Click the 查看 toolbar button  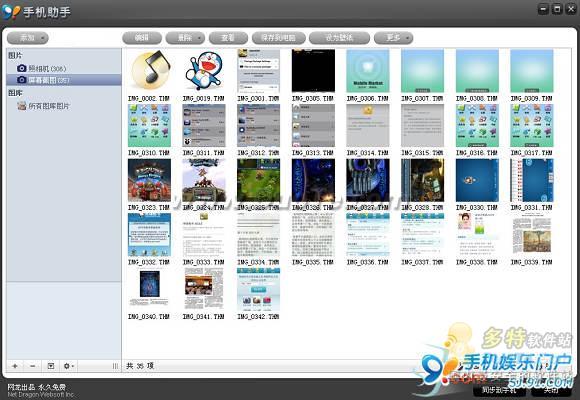228,38
